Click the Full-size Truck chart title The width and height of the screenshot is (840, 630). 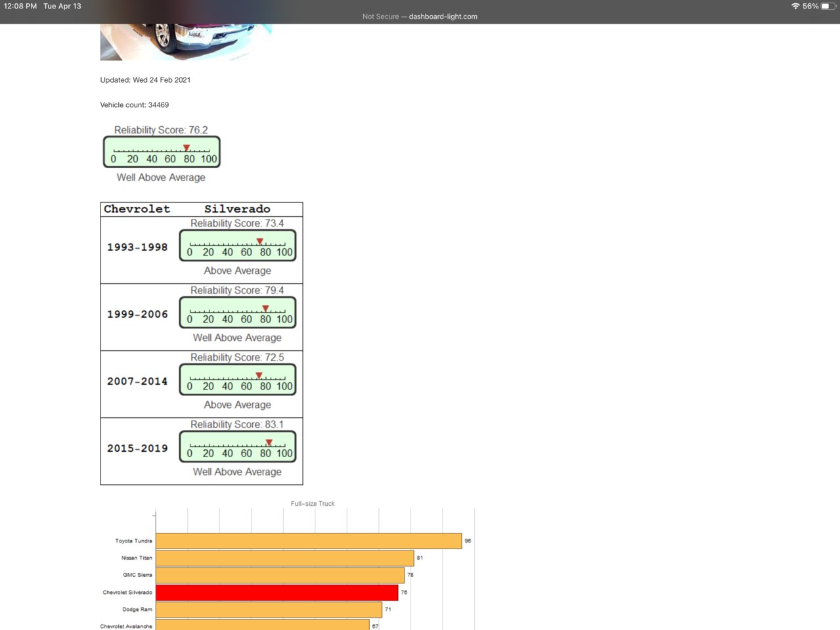click(313, 504)
